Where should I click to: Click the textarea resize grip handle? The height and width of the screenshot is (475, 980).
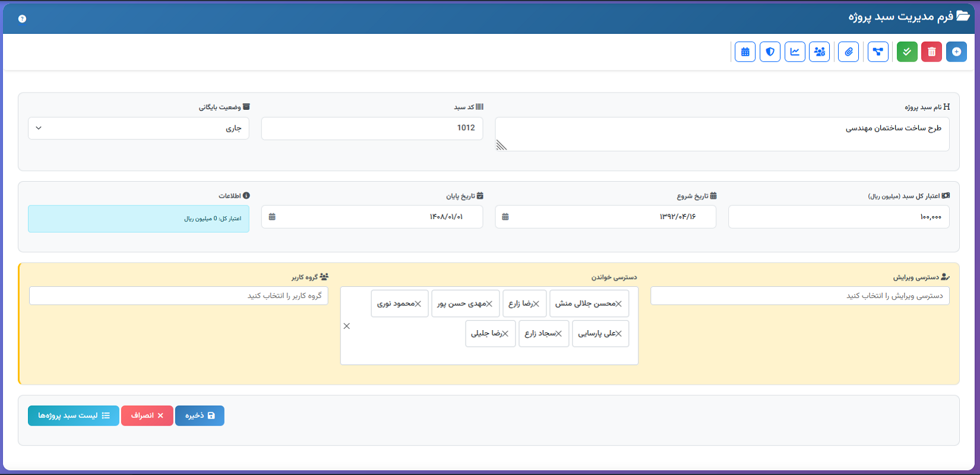click(501, 145)
